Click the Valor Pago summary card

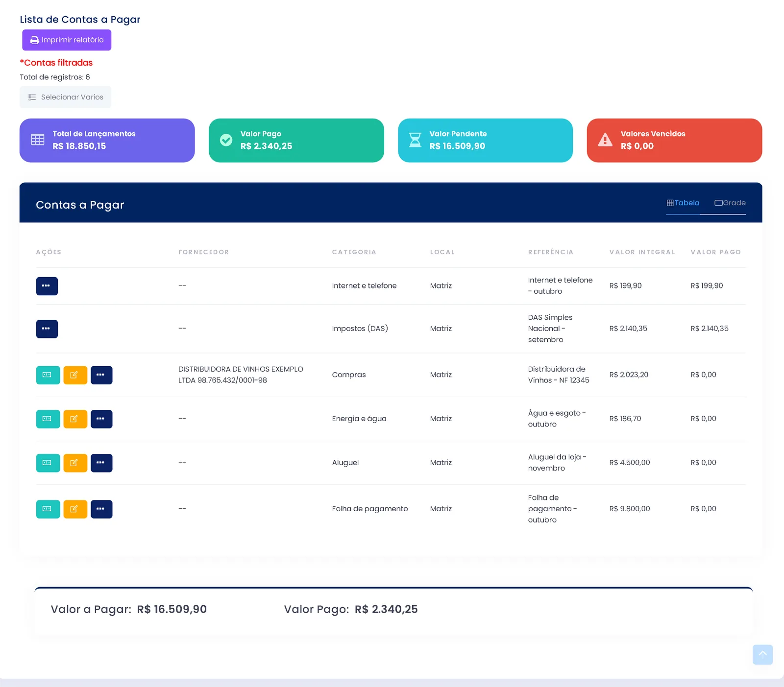pos(296,141)
